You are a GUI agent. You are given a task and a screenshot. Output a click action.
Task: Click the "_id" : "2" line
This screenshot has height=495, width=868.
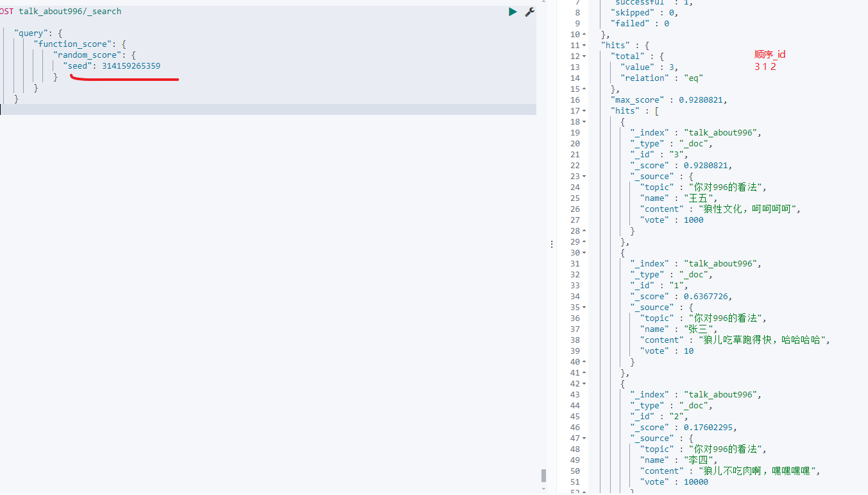click(659, 417)
